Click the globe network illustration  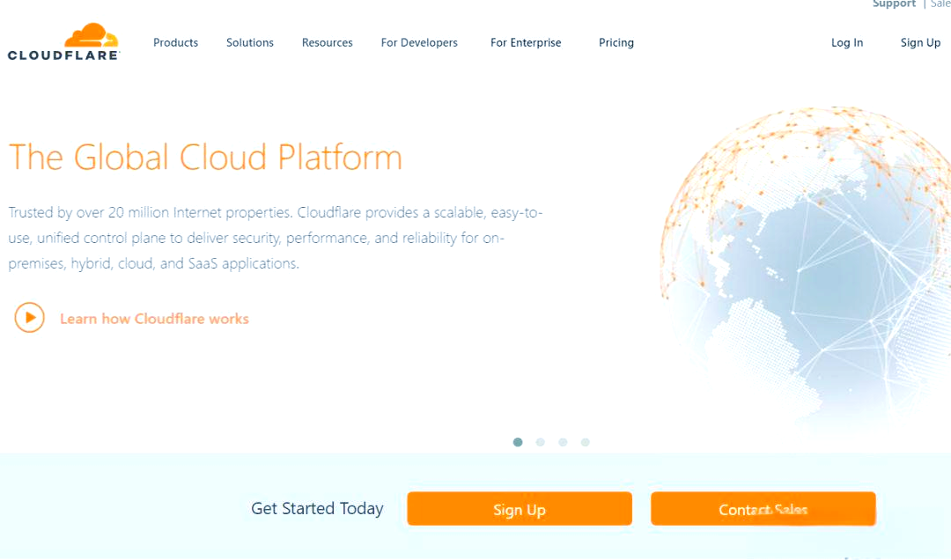806,267
